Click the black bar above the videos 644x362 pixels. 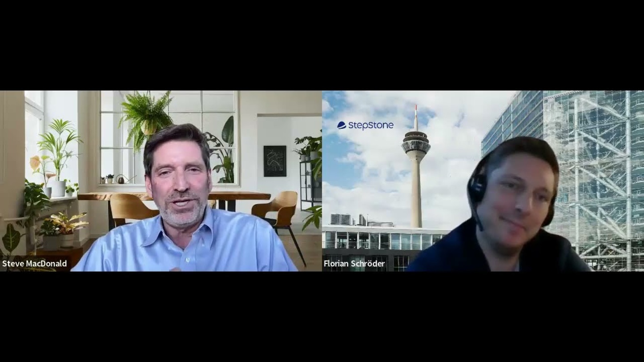322,45
